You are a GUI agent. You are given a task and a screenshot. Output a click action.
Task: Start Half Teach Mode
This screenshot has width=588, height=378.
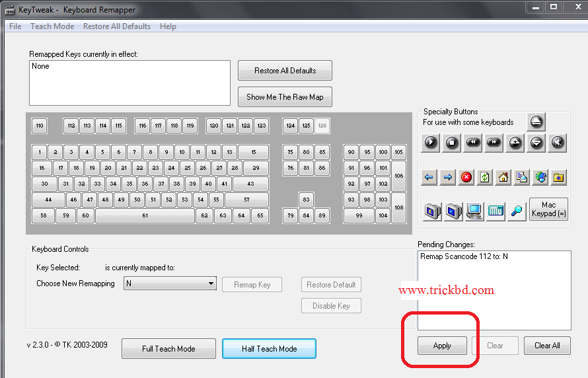point(269,349)
